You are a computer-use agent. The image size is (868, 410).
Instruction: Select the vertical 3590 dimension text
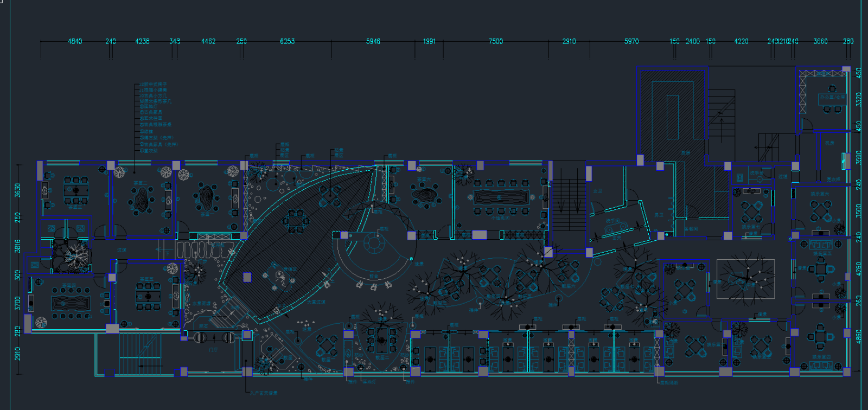(858, 157)
